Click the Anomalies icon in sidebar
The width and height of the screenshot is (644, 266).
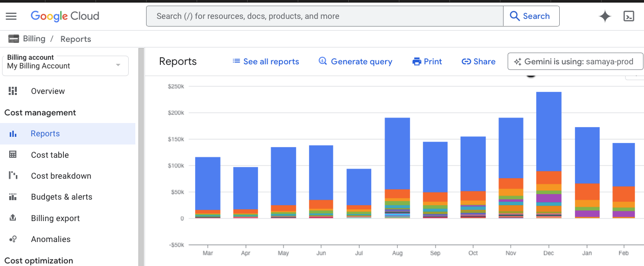[13, 239]
